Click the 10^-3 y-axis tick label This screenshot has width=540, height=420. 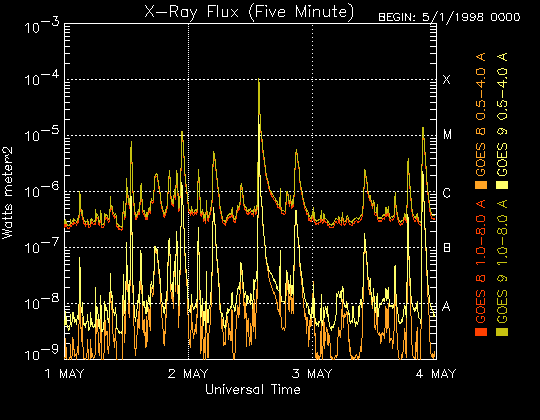[42, 27]
